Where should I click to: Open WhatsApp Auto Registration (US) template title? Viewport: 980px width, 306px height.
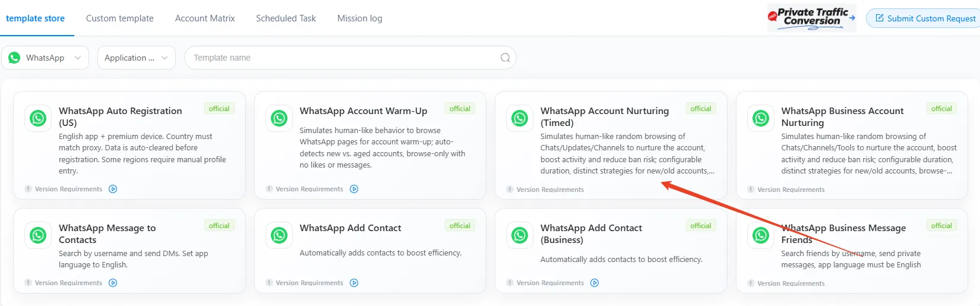[121, 116]
